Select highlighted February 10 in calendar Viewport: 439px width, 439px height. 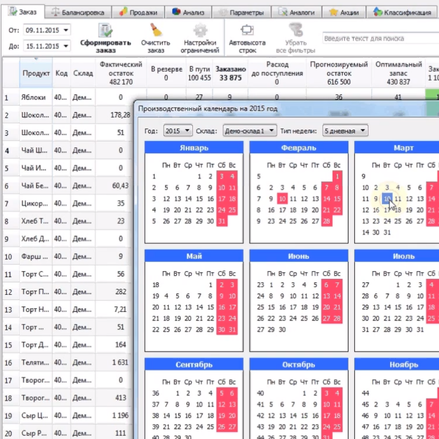click(282, 199)
